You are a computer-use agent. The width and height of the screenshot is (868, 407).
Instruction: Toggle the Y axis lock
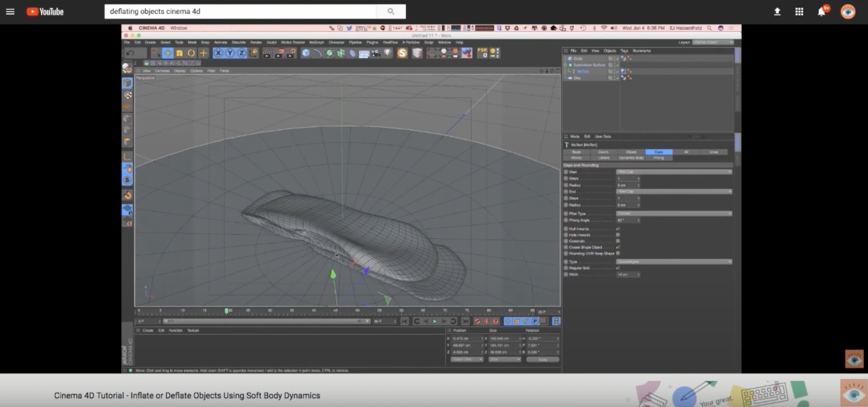click(x=230, y=53)
